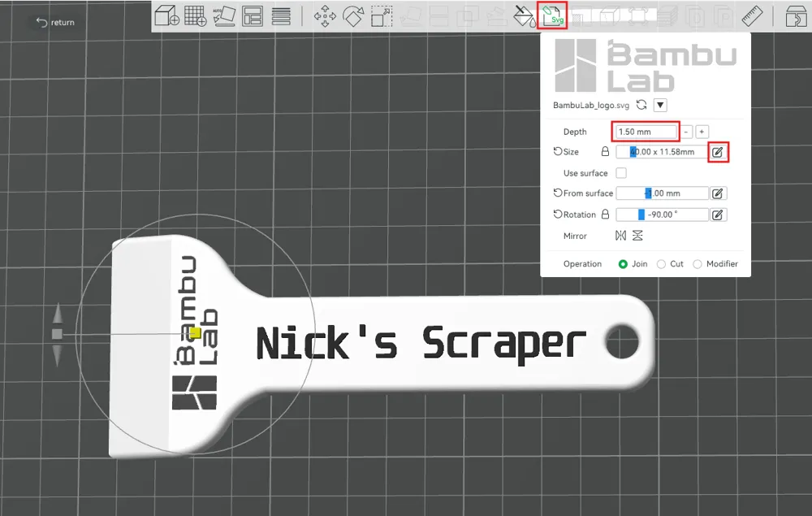Select the Cut operation

point(661,264)
